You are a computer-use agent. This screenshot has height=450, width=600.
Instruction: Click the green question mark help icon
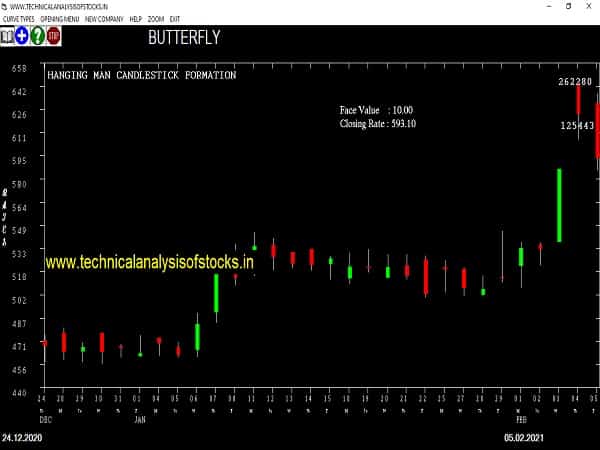(x=38, y=36)
